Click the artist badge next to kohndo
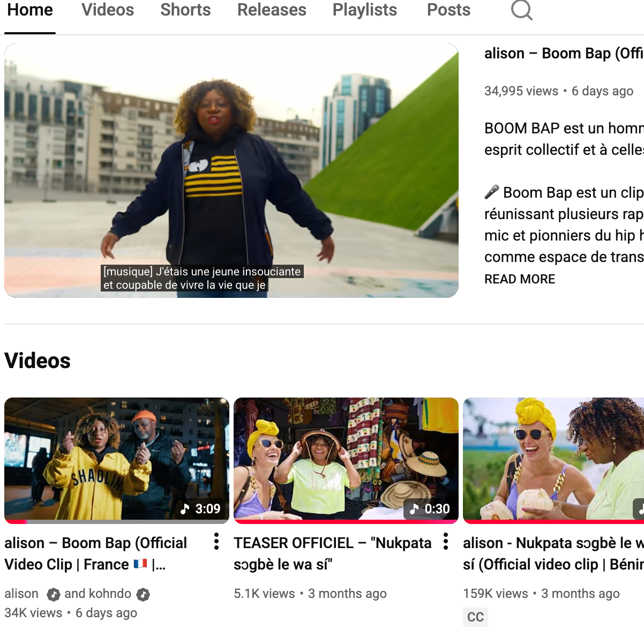644x644 pixels. click(x=143, y=594)
